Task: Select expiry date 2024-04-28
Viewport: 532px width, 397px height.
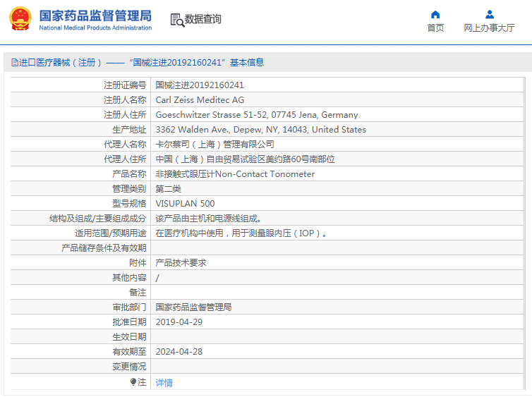Action: coord(179,352)
